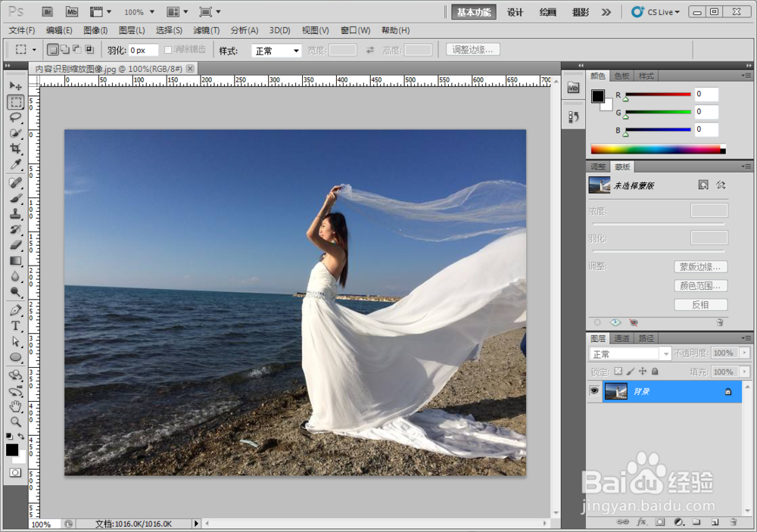This screenshot has height=532, width=757.
Task: Open the screen mode dropdown
Action: [x=210, y=12]
